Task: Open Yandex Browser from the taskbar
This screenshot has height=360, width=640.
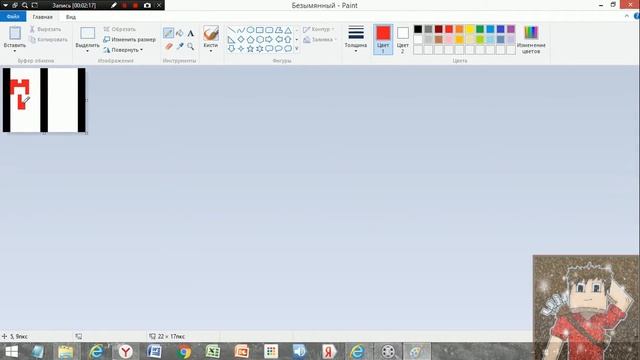Action: 125,351
